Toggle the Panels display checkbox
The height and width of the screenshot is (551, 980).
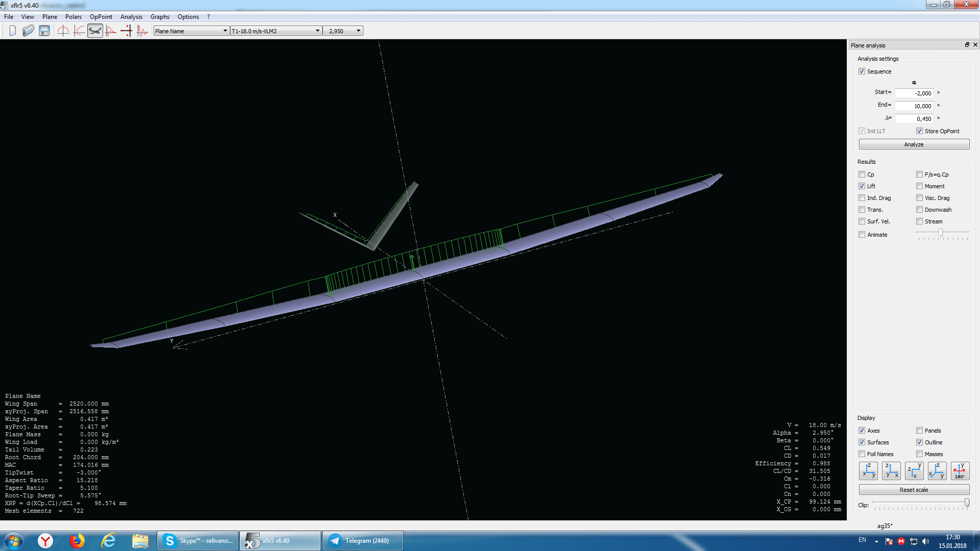click(920, 431)
